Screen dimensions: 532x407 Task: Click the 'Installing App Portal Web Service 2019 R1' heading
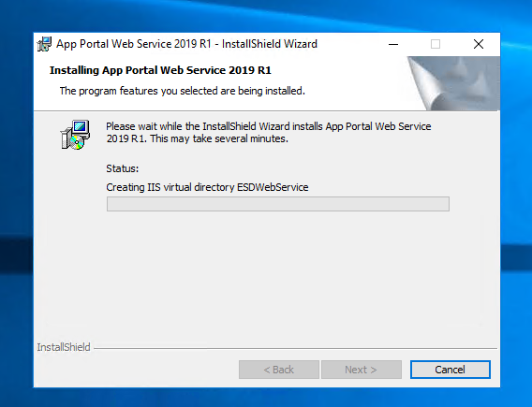click(x=160, y=70)
